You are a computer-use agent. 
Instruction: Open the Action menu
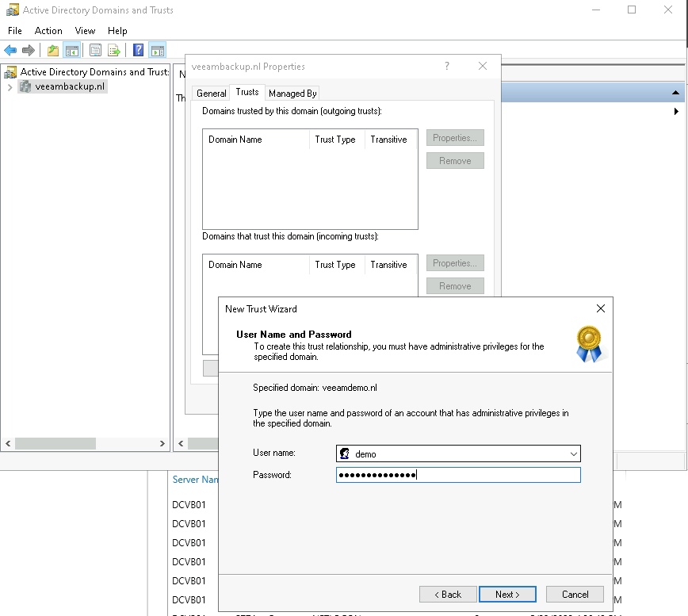coord(48,31)
